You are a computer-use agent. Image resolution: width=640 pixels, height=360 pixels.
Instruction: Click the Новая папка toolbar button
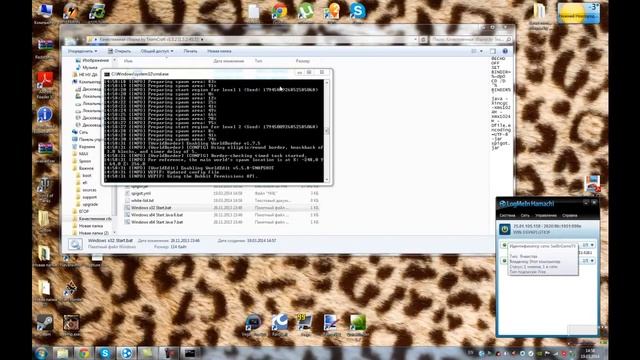pyautogui.click(x=219, y=51)
